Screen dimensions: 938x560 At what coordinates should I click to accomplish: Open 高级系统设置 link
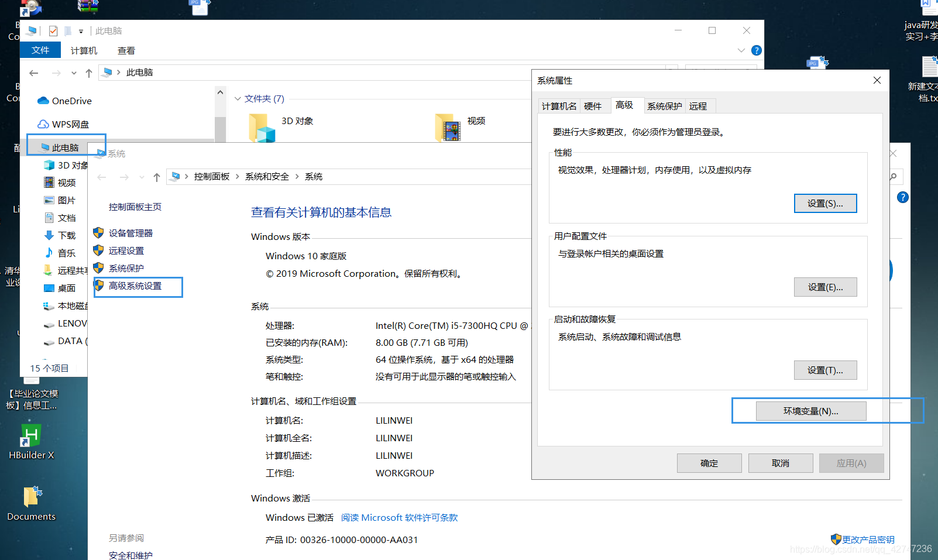[x=135, y=286]
